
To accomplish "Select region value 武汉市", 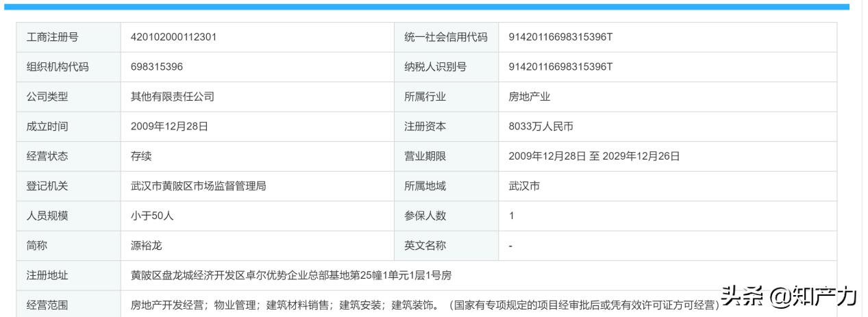I will coord(524,186).
